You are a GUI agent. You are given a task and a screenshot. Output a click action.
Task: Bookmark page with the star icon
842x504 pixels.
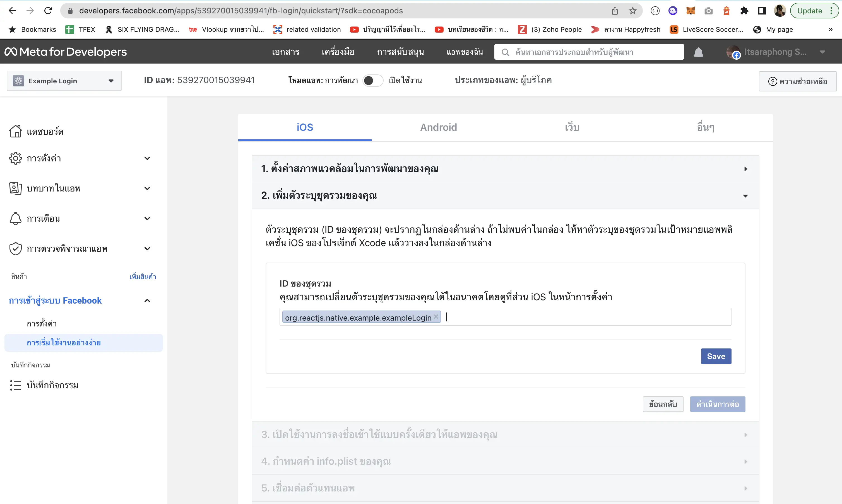click(x=632, y=11)
